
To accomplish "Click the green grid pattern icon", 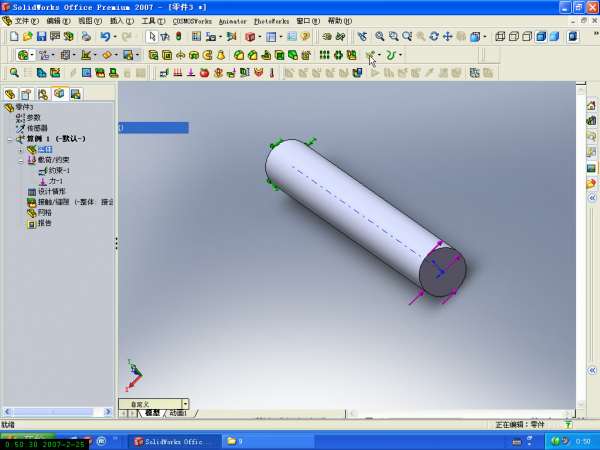I will (x=324, y=55).
